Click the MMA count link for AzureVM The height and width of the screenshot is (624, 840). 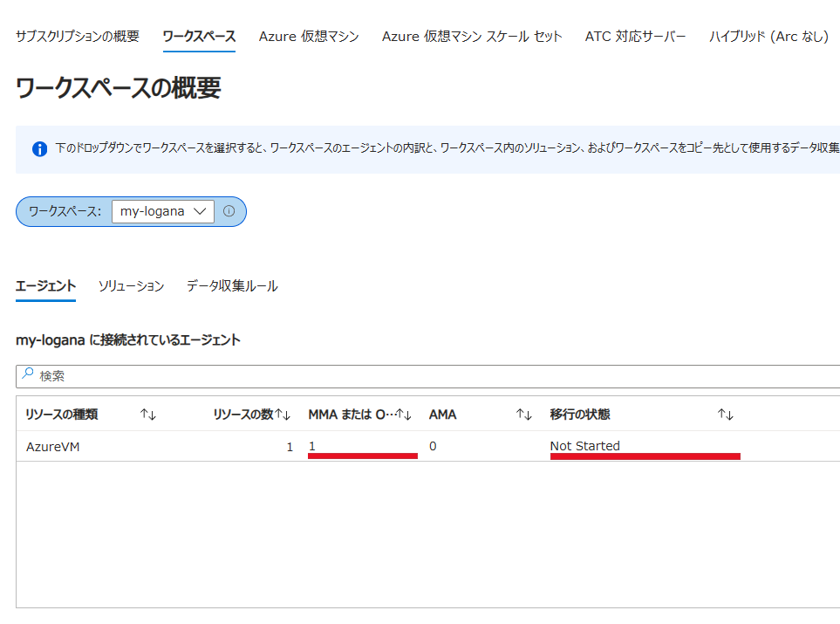312,446
